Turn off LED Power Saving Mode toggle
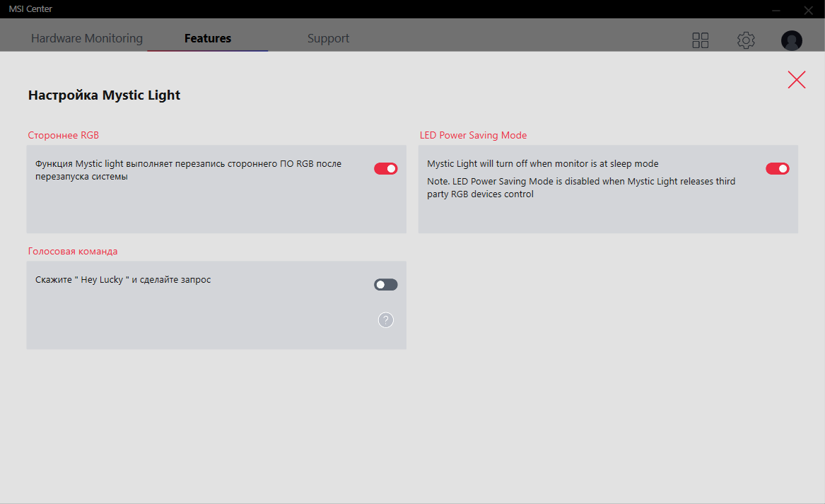 point(778,168)
